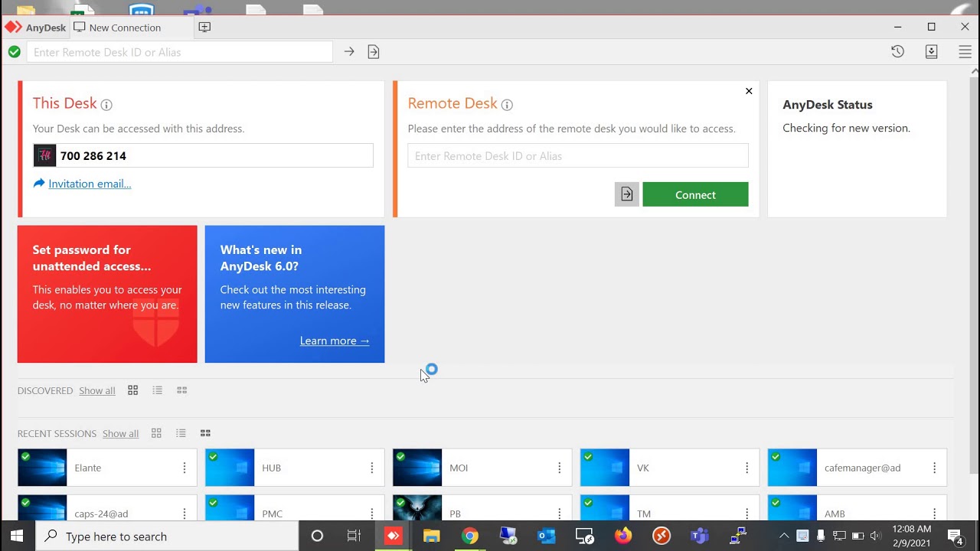Image resolution: width=980 pixels, height=551 pixels.
Task: Click the info icon beside This Desk
Action: click(106, 105)
